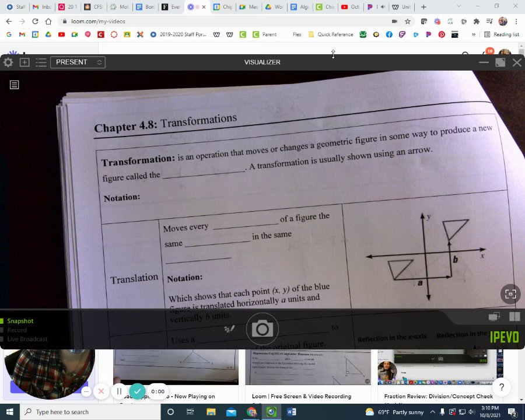Open the Windows Start menu
The image size is (525, 420).
10,412
